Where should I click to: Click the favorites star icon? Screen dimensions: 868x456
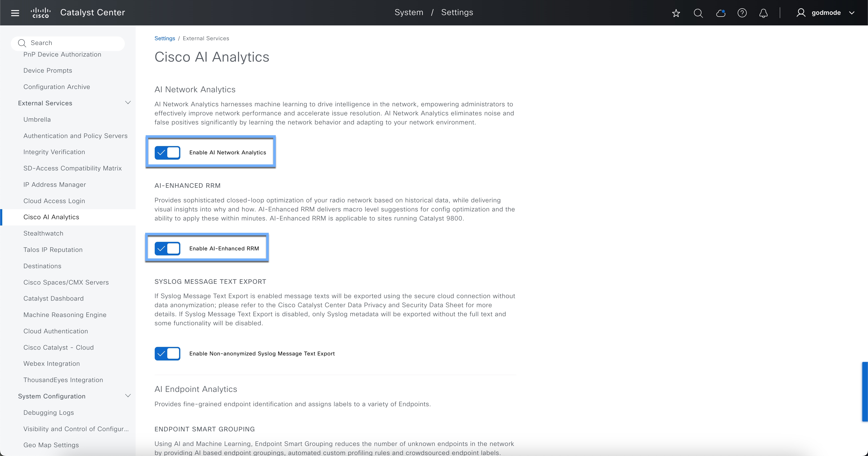point(676,13)
